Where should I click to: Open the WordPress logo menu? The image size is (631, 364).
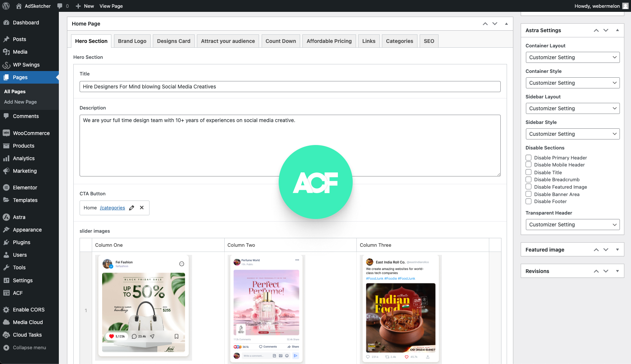point(6,6)
